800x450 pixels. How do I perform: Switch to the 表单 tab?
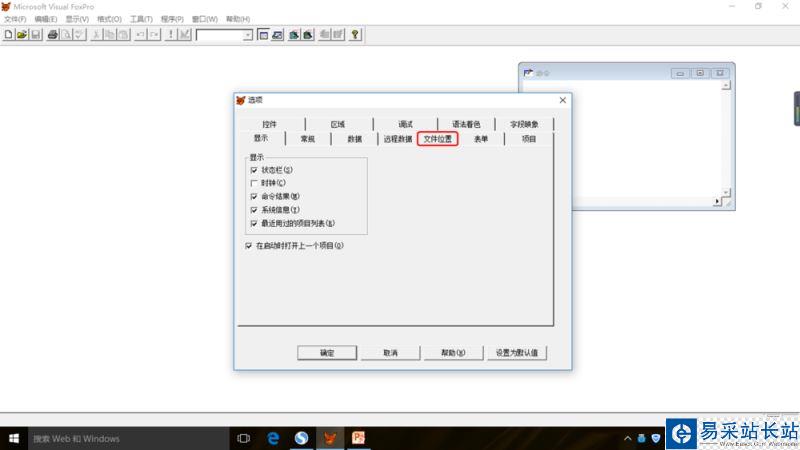coord(481,139)
